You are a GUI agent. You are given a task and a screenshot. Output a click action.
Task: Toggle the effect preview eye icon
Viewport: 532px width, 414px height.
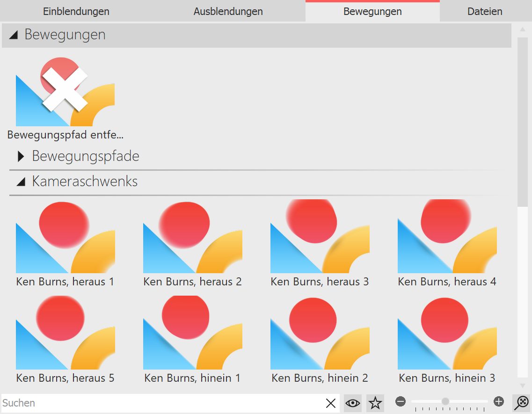[352, 403]
